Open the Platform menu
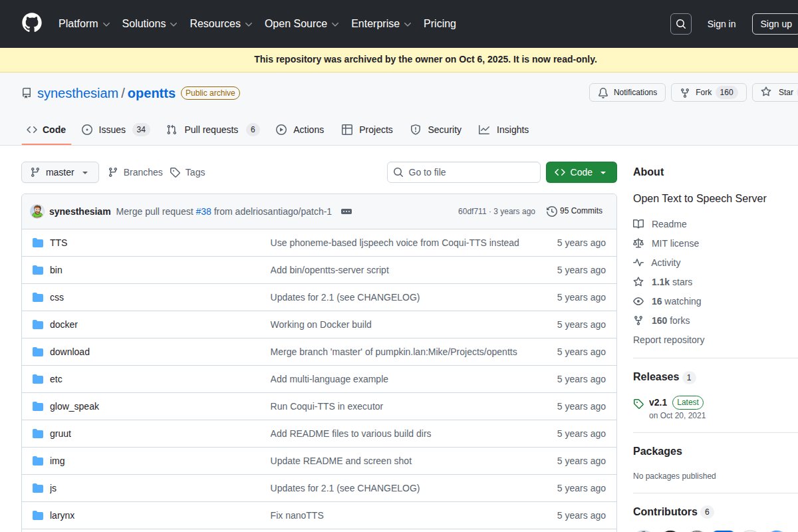Viewport: 798px width, 532px height. [x=84, y=24]
